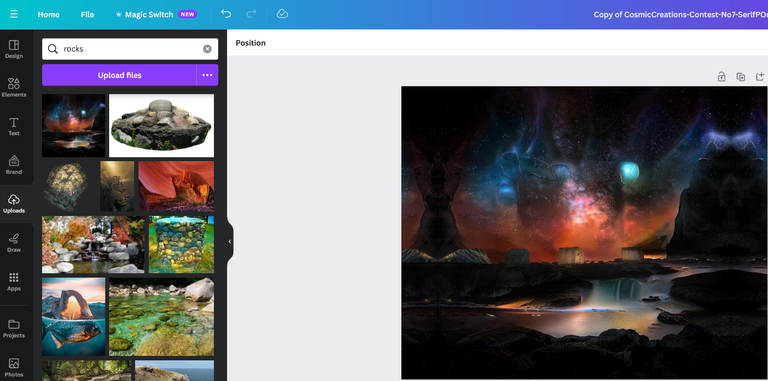The height and width of the screenshot is (381, 768).
Task: Open the Brand kit panel
Action: pos(14,165)
